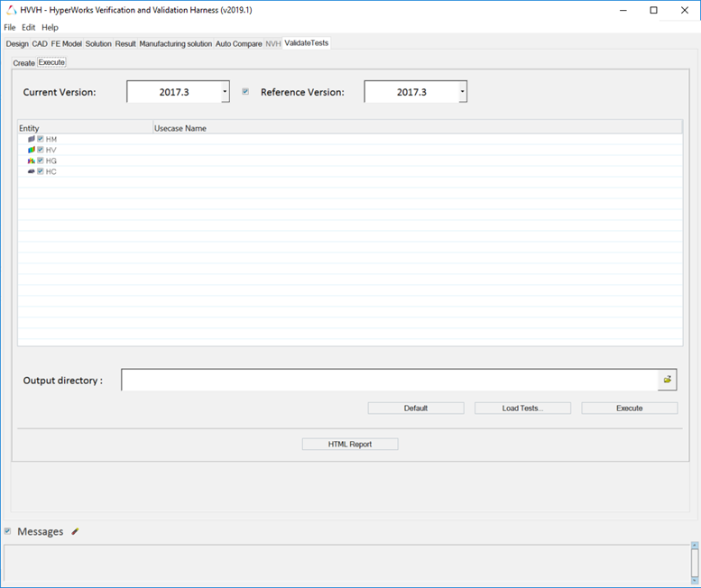Switch to the Create sub-tab
Viewport: 701px width, 588px height.
[x=23, y=63]
